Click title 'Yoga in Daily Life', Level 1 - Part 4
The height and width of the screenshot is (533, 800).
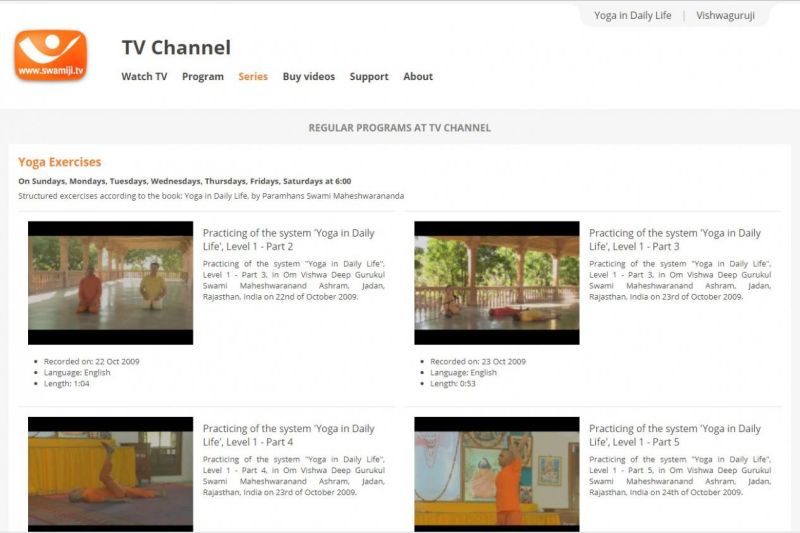tap(289, 436)
